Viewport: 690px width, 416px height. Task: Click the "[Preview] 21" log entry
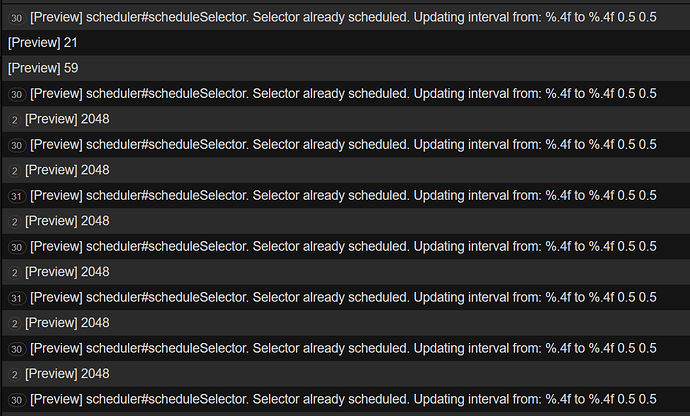pos(43,43)
